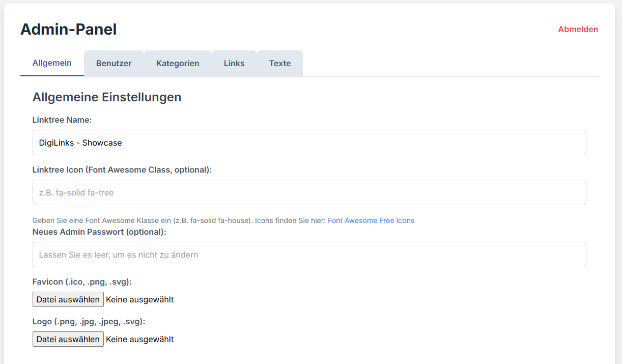Place cursor after DigiLinks - Showcase text
This screenshot has width=622, height=364.
pos(123,143)
